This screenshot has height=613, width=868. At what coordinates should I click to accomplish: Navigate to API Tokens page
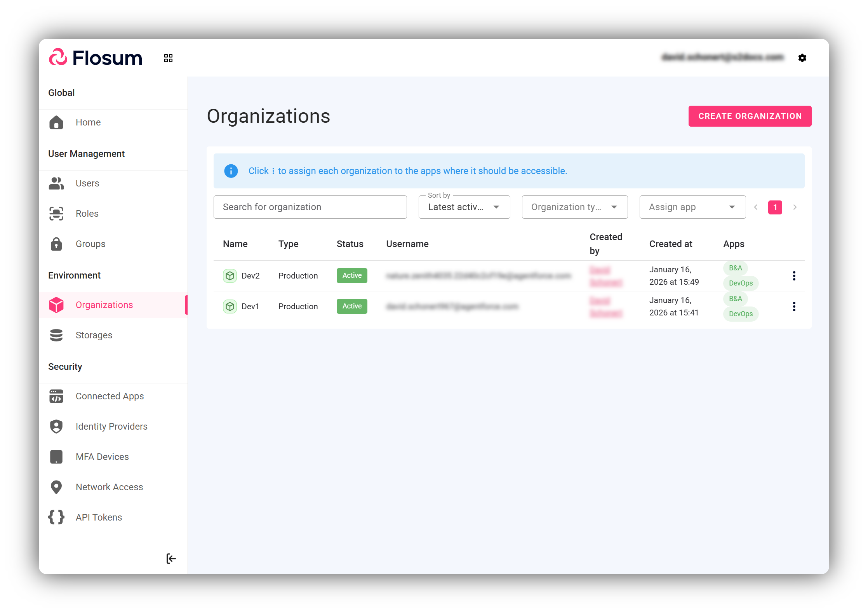click(99, 517)
